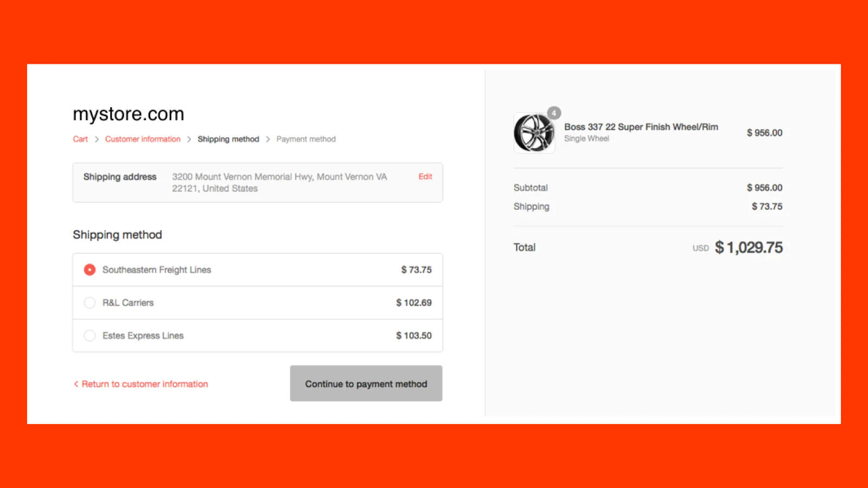Click Continue to payment method
This screenshot has height=488, width=868.
[366, 383]
